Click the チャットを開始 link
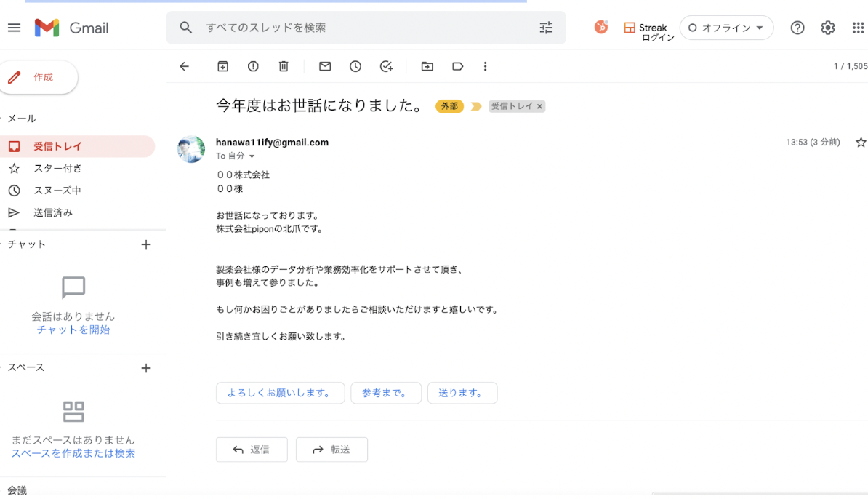868x499 pixels. [x=73, y=330]
